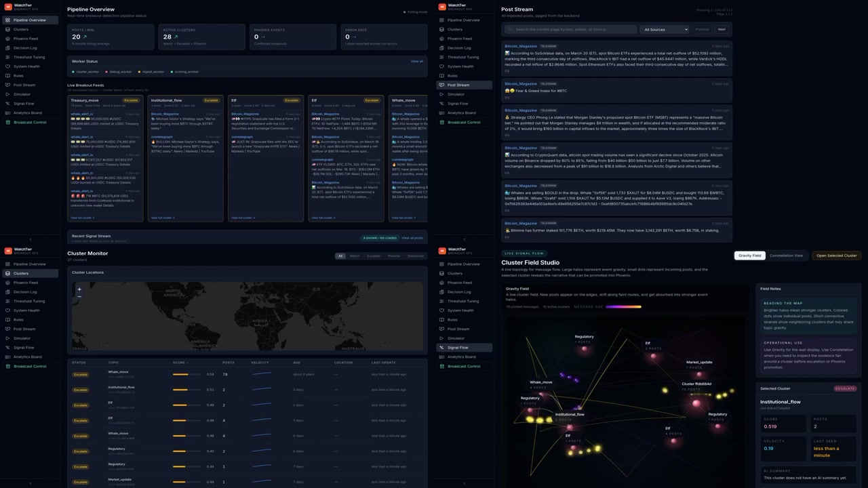The height and width of the screenshot is (488, 868).
Task: Click View all link in Worker Status
Action: 416,62
